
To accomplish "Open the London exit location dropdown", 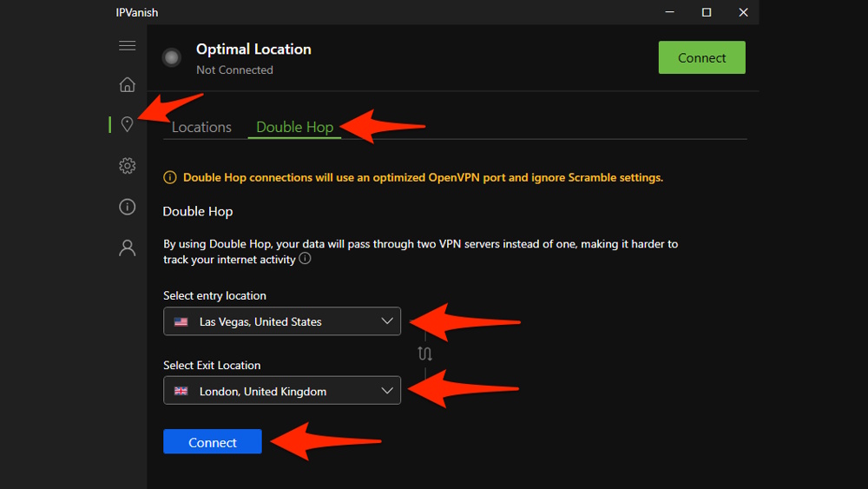I will click(282, 391).
